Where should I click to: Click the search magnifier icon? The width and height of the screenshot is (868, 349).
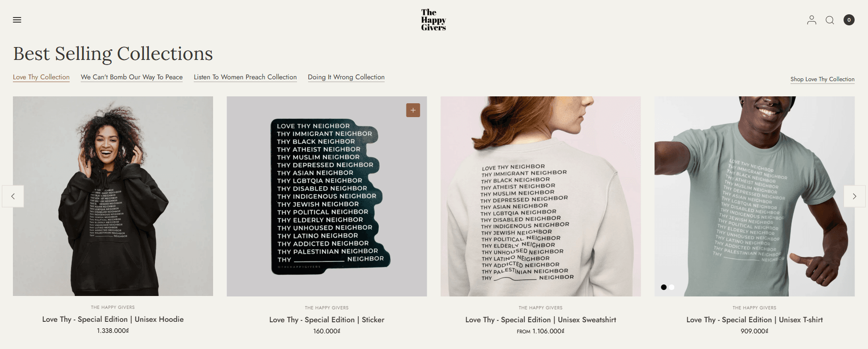[x=830, y=20]
